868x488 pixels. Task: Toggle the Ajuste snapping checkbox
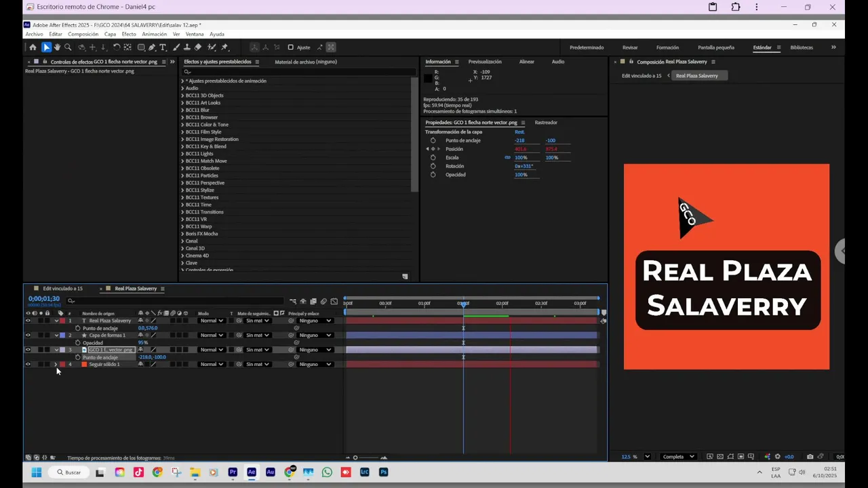coord(290,47)
